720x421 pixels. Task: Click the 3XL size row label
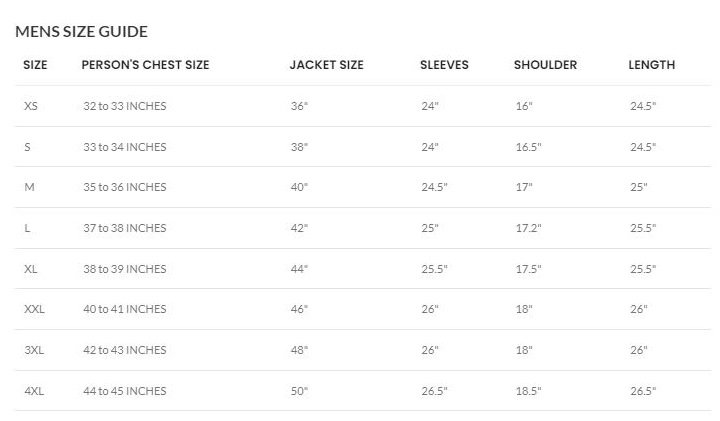coord(33,350)
